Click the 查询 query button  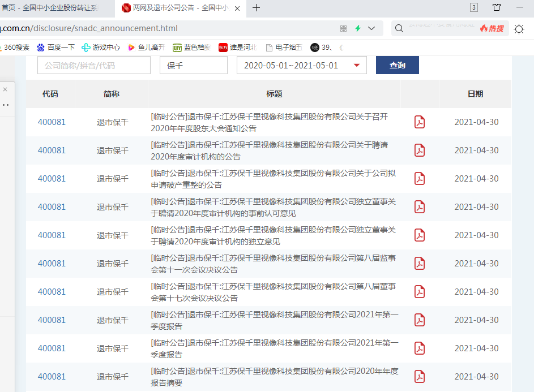(x=398, y=65)
